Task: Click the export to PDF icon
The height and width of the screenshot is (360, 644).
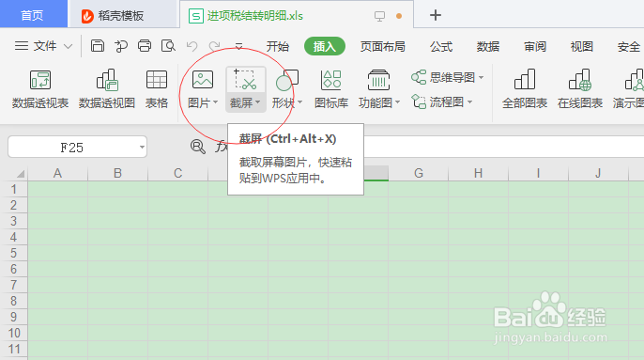Action: (x=121, y=46)
